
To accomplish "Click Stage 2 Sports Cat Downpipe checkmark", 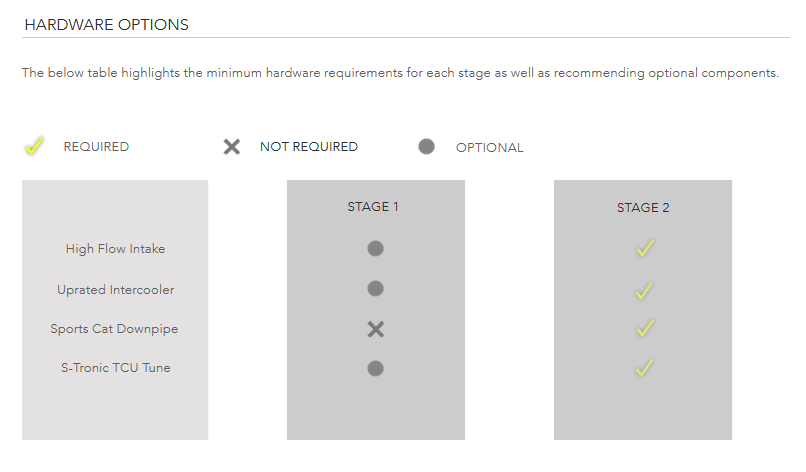I will 645,328.
